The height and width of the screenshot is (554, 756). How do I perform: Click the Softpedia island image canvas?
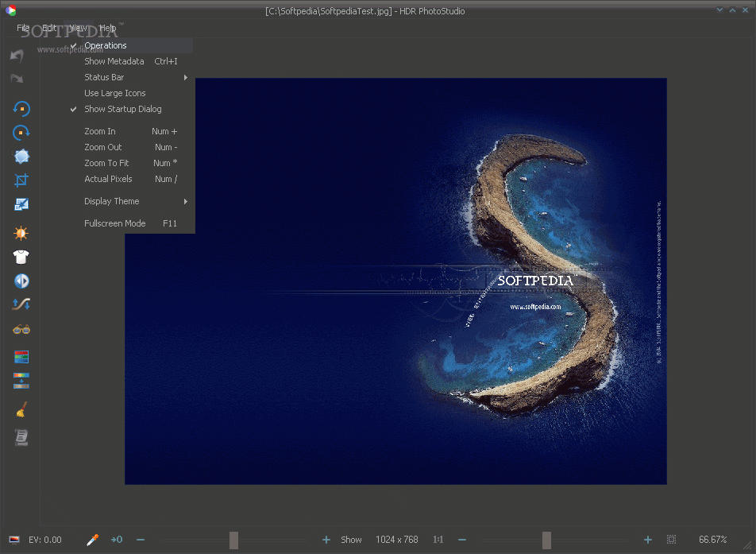coord(395,281)
